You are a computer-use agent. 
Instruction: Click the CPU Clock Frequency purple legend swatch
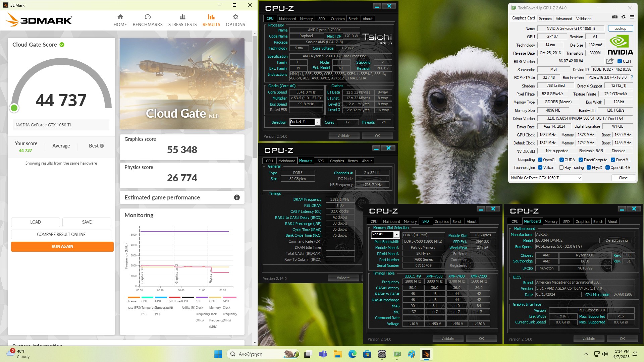tap(202, 297)
